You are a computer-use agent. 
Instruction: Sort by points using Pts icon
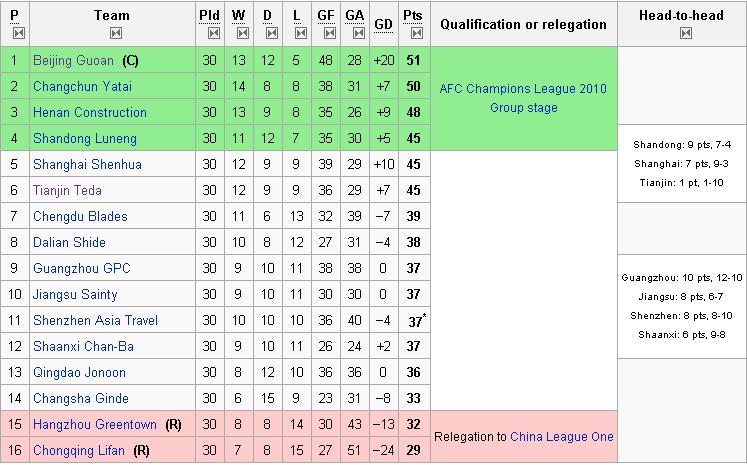(417, 33)
